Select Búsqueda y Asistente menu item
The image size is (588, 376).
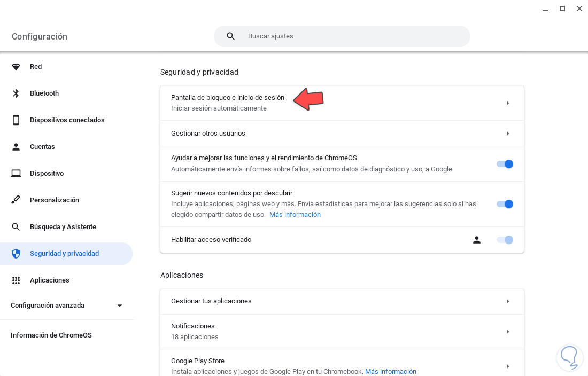[63, 227]
